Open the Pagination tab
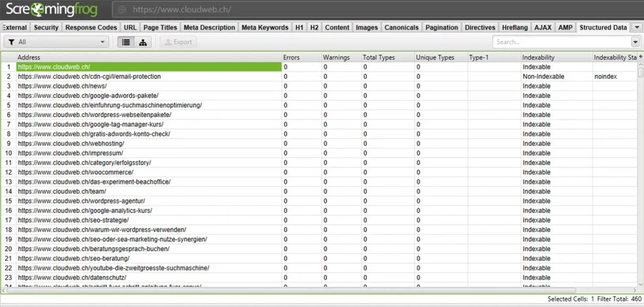This screenshot has height=307, width=644. [441, 28]
